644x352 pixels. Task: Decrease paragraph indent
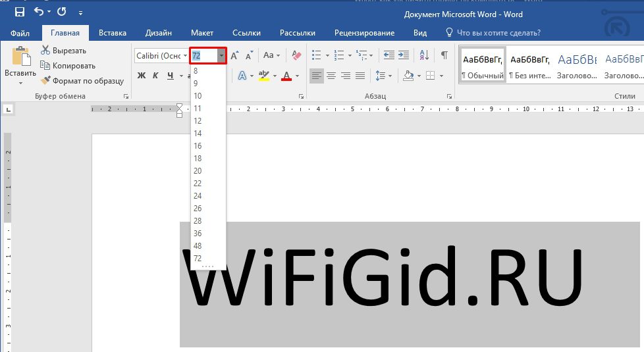coord(389,55)
